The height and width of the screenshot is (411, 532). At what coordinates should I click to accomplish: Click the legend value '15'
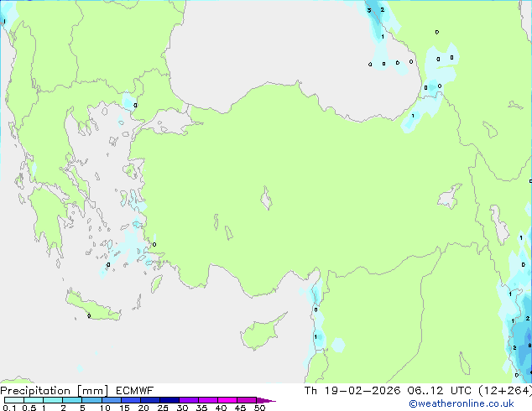click(124, 408)
